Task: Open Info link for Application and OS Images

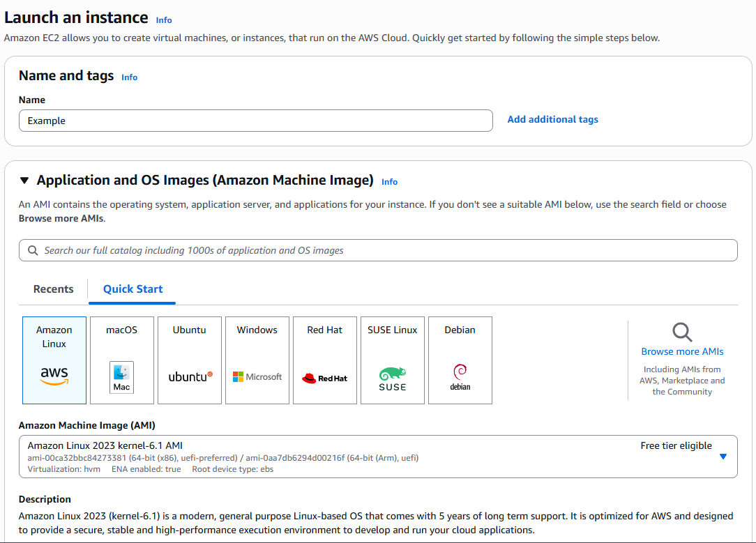Action: pyautogui.click(x=389, y=182)
